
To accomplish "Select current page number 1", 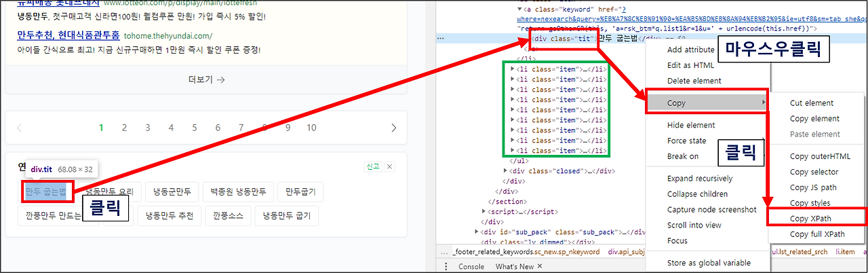I will (x=101, y=128).
